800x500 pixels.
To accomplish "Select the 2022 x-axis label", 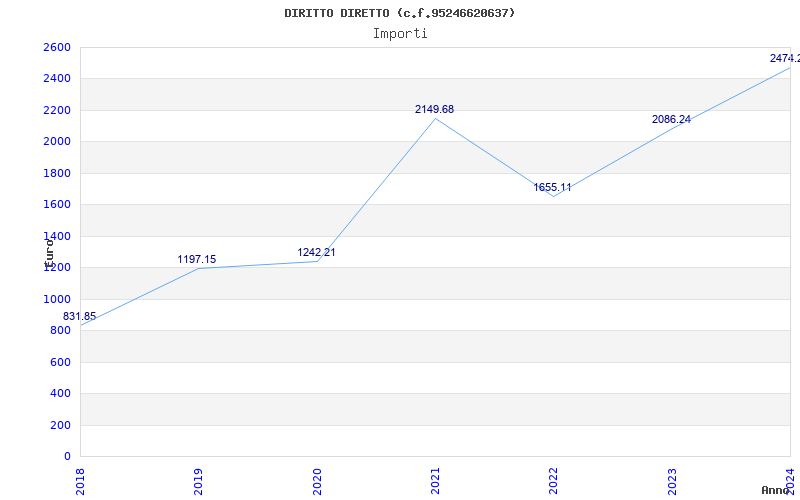I will 554,480.
